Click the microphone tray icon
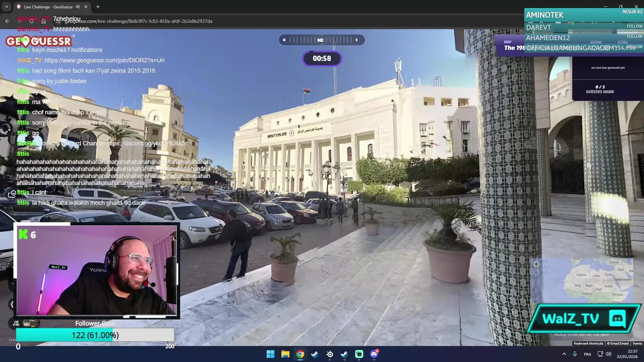Image resolution: width=644 pixels, height=362 pixels. point(575,354)
